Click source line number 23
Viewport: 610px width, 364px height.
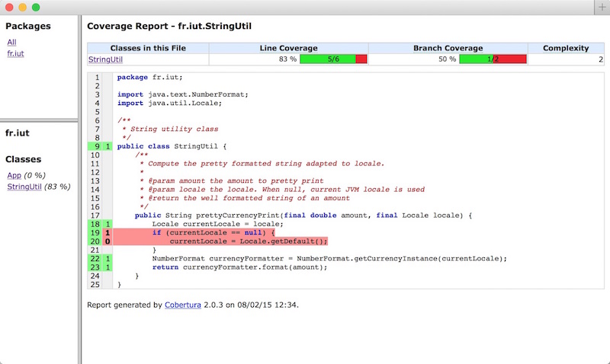pyautogui.click(x=95, y=267)
